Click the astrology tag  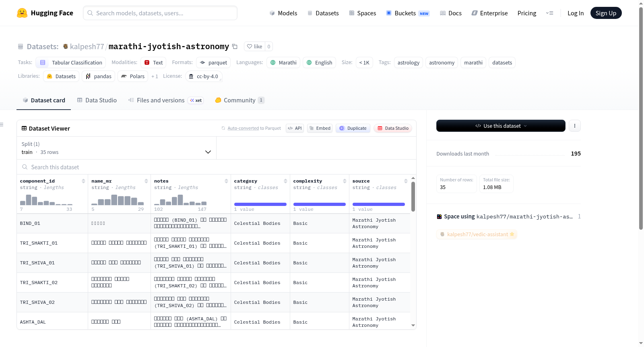point(409,62)
